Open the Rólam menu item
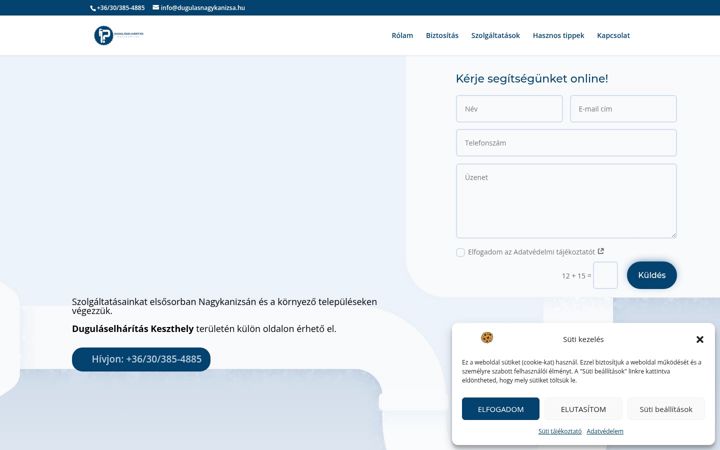This screenshot has height=450, width=720. (x=402, y=35)
